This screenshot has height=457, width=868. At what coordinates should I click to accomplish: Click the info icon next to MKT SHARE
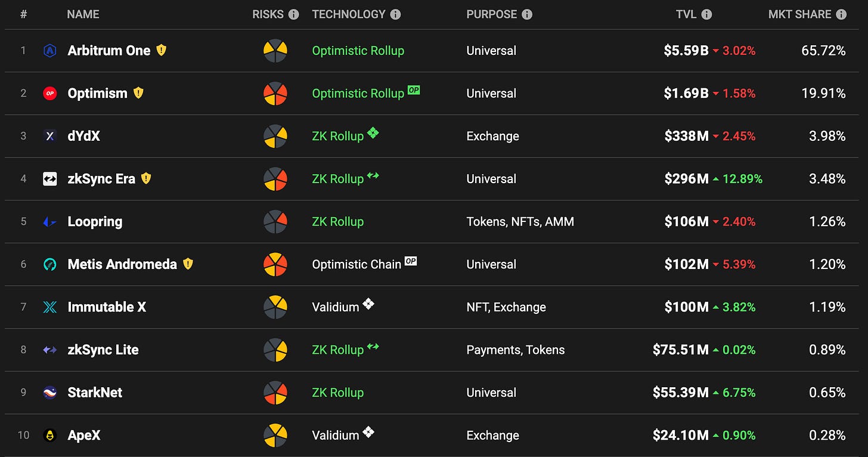click(x=841, y=14)
